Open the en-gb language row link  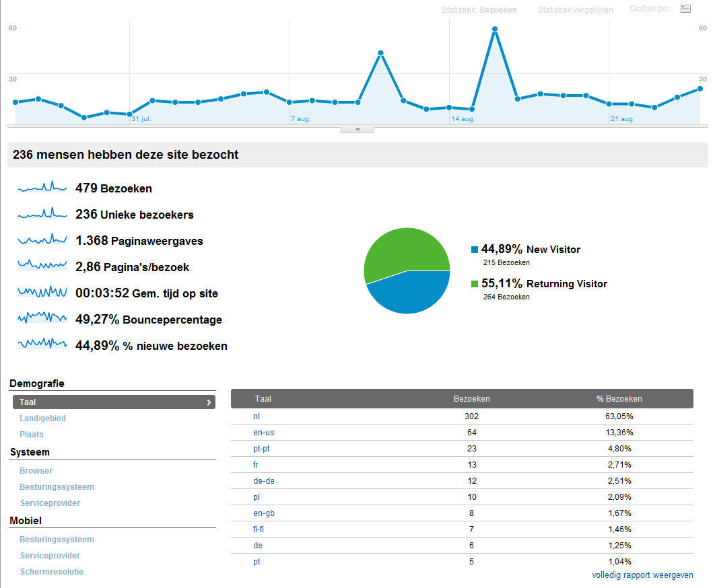(263, 513)
